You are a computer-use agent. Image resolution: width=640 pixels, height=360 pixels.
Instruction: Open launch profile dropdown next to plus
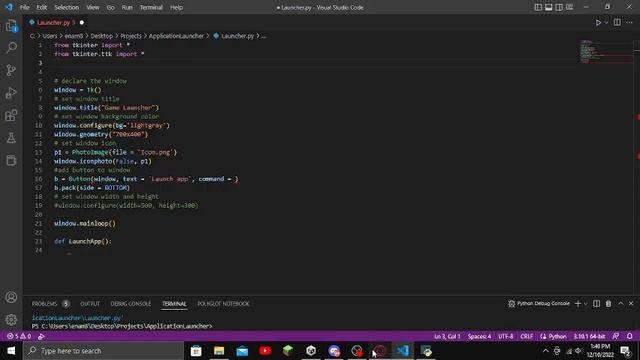coord(585,303)
